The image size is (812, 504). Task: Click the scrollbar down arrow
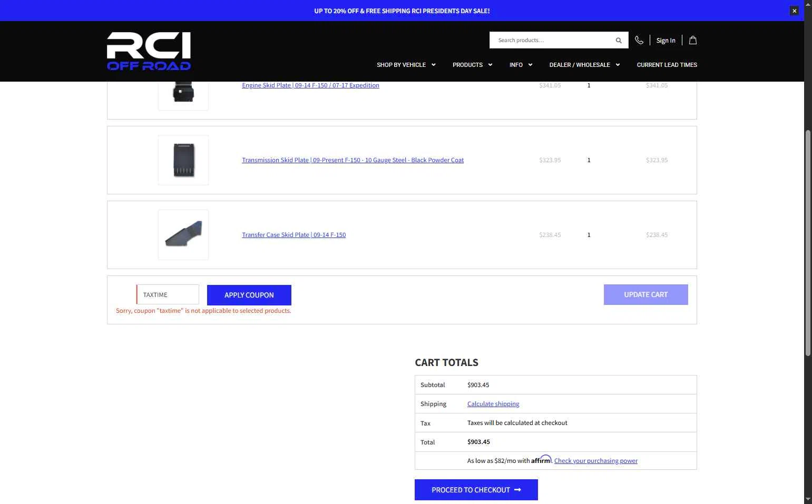tap(808, 499)
